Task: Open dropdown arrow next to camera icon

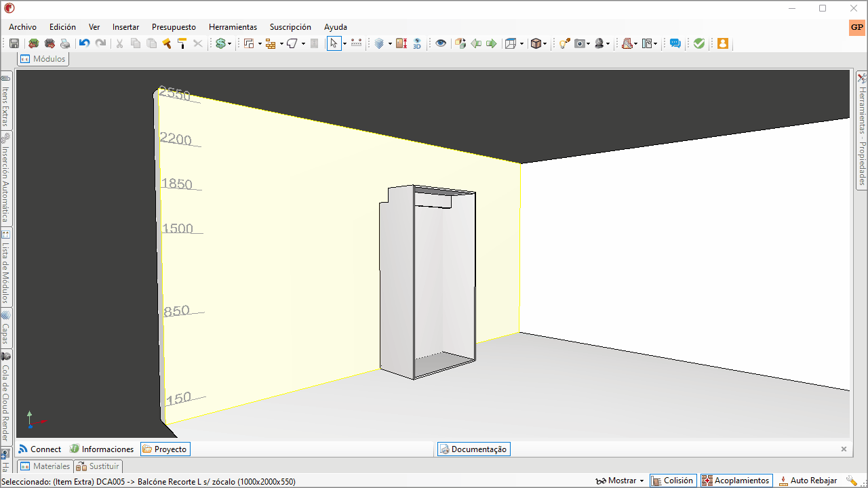Action: click(588, 44)
